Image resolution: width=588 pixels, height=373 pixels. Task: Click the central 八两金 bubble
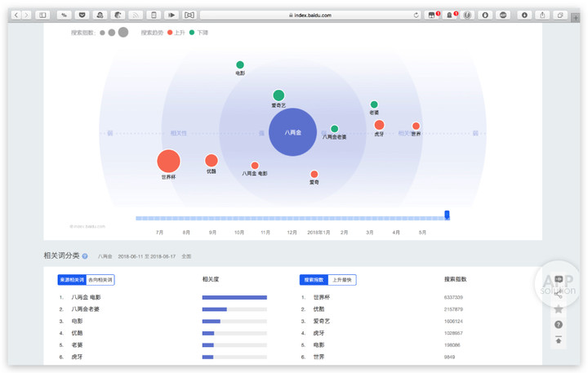click(x=292, y=132)
